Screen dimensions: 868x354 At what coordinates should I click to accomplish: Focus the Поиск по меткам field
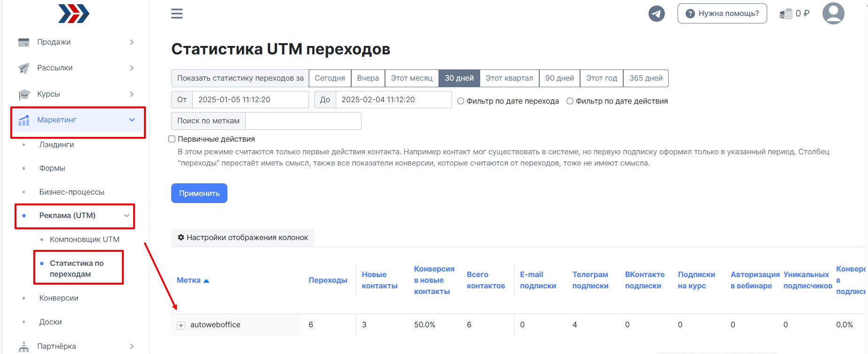click(x=303, y=121)
